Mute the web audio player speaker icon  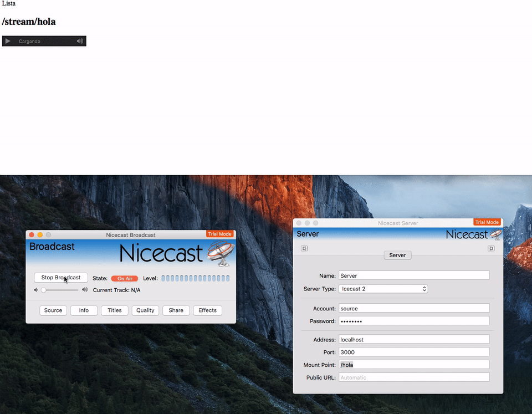point(80,41)
